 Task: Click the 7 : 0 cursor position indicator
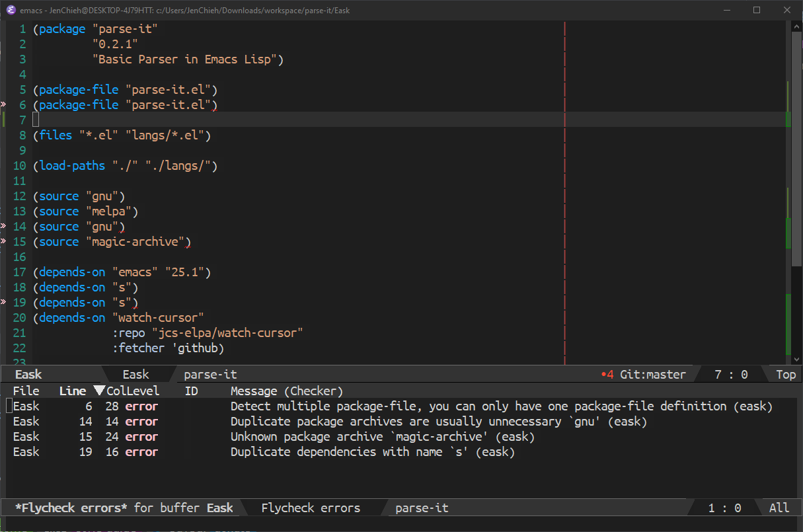pyautogui.click(x=731, y=375)
